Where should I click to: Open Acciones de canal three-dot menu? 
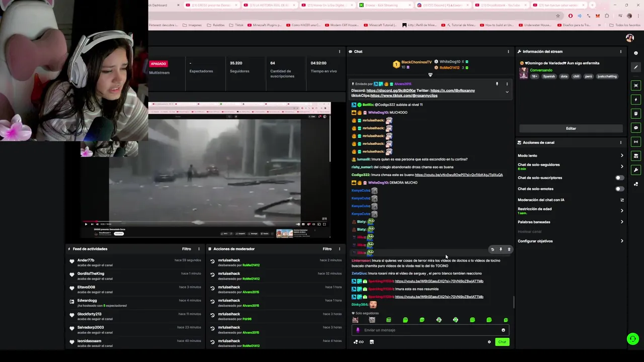click(621, 142)
